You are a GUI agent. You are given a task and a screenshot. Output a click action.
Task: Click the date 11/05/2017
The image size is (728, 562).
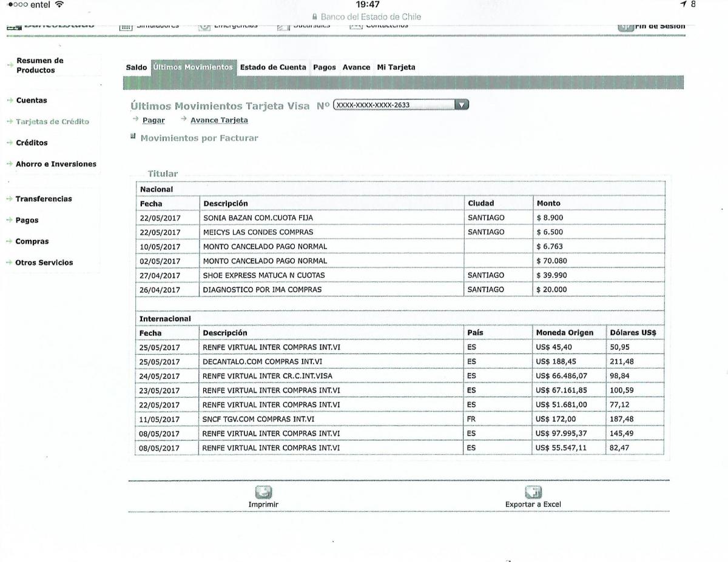click(x=160, y=419)
